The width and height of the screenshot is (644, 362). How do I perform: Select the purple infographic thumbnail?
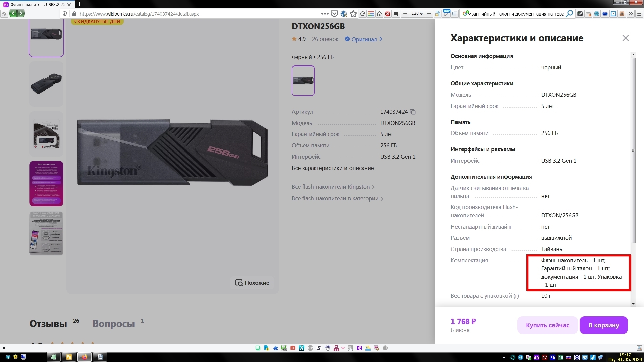46,184
